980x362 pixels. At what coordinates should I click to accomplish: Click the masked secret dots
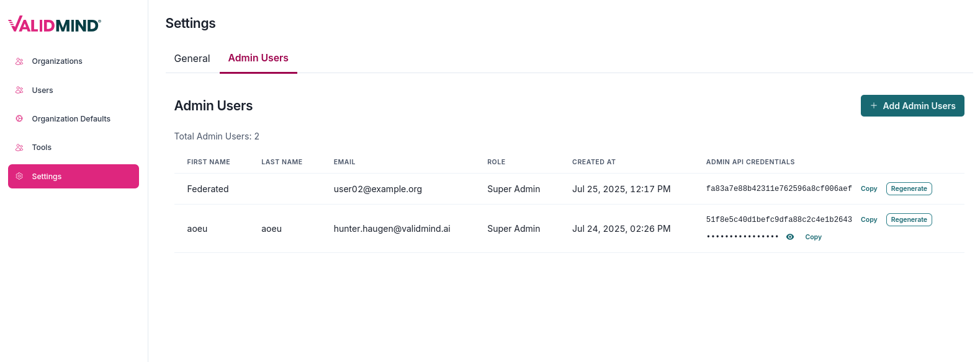click(x=742, y=237)
